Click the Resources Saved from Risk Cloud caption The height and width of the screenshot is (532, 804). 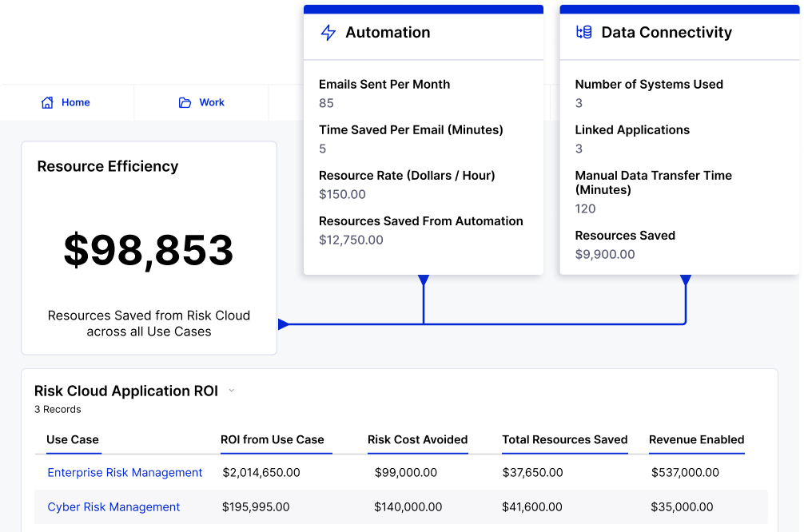[x=149, y=324]
